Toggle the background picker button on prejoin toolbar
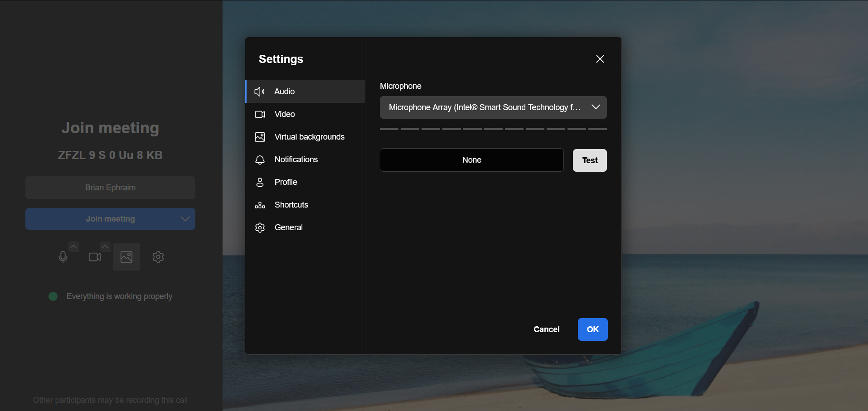The height and width of the screenshot is (411, 868). [126, 257]
